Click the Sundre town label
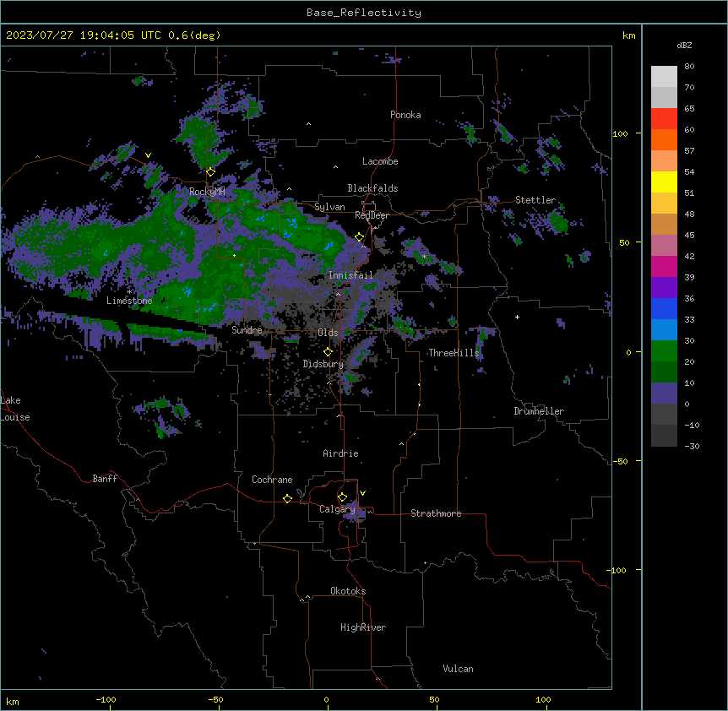 (x=247, y=330)
